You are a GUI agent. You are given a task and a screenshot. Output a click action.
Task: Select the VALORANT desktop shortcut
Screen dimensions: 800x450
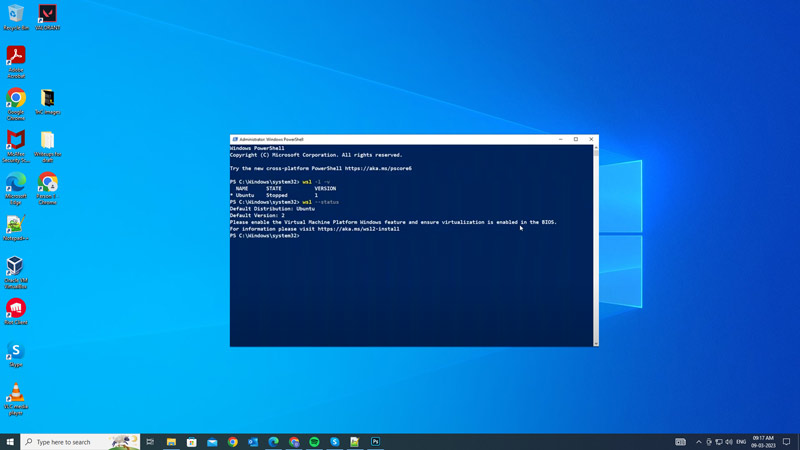[47, 17]
